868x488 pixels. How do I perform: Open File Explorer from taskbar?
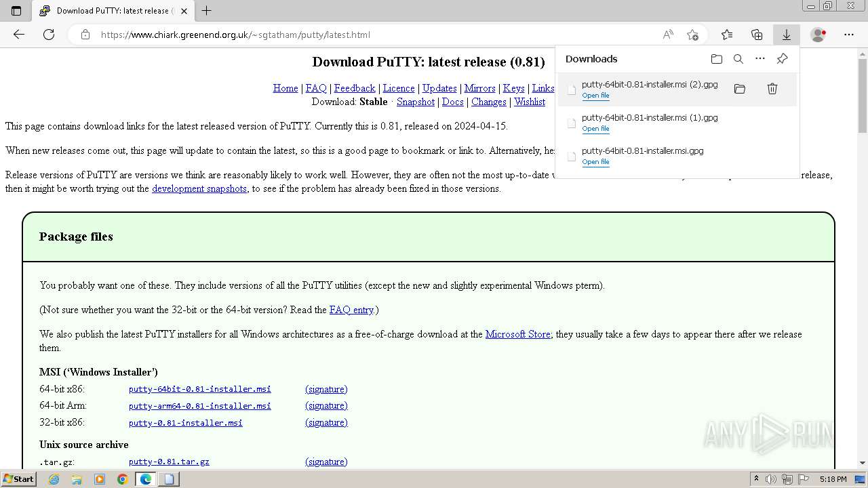pos(77,479)
